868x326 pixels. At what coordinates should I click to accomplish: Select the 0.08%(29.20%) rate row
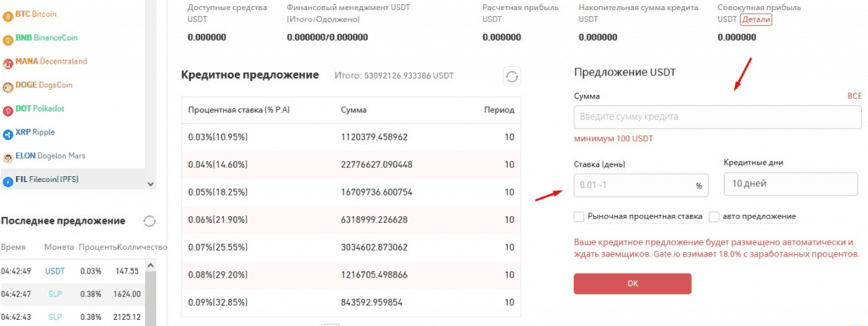[351, 274]
